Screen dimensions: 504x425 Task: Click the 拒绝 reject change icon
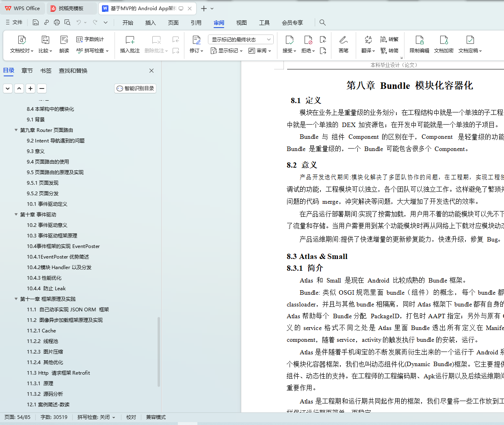coord(308,40)
